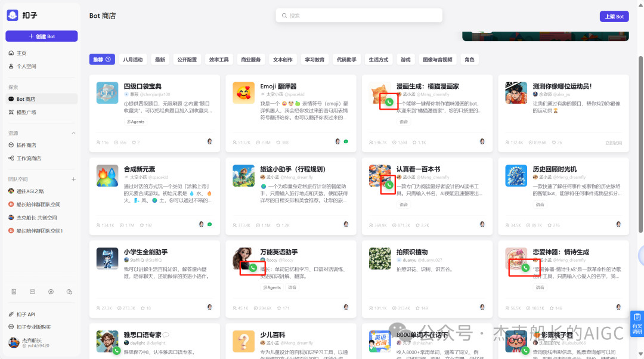Viewport: 644px width, 359px height.
Task: Click star count on 拍照识植物 card
Action: coord(420,308)
